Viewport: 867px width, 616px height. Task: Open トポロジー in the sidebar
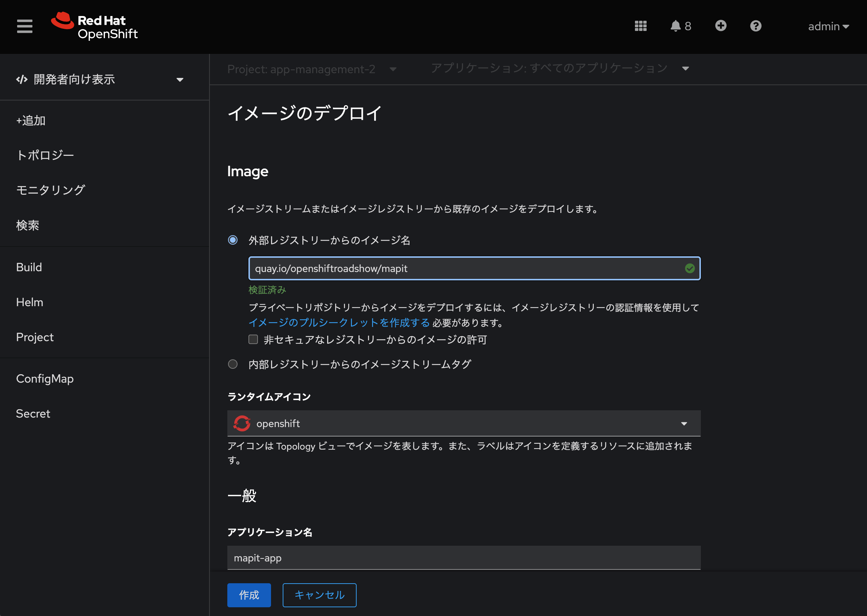pyautogui.click(x=45, y=155)
